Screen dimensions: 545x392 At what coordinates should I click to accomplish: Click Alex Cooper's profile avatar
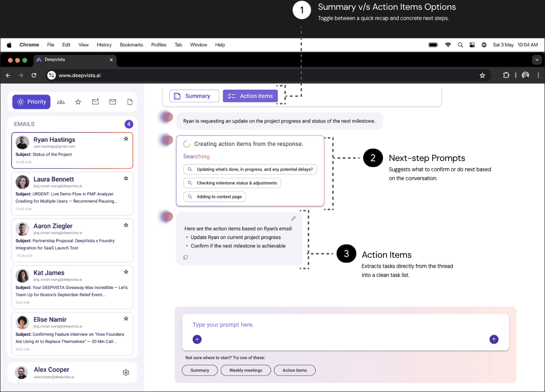coord(21,373)
